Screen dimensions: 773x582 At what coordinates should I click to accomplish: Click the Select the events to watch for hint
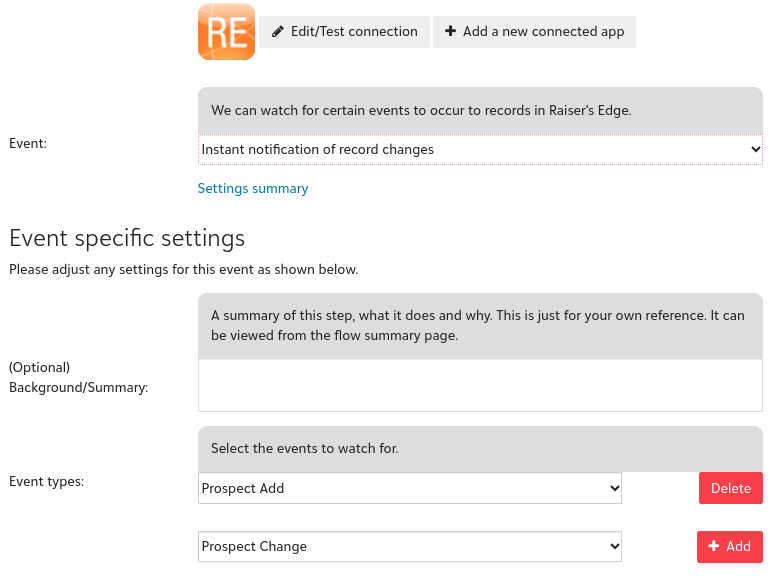[305, 448]
